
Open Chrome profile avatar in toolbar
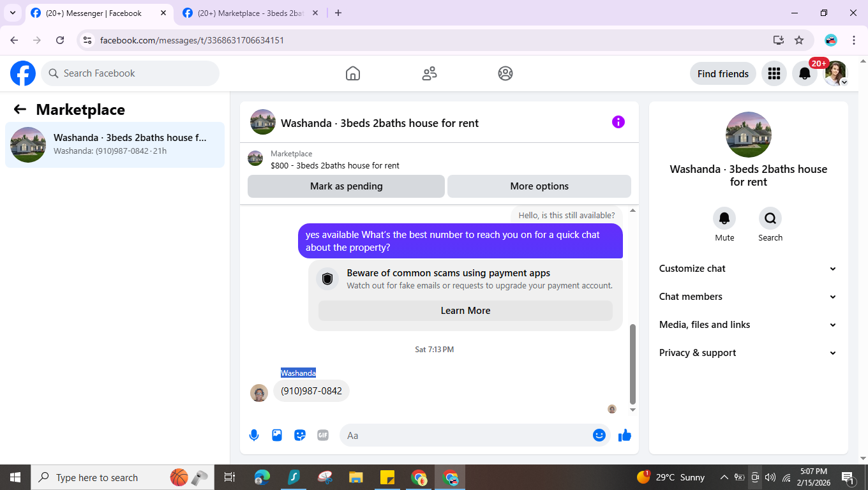831,40
